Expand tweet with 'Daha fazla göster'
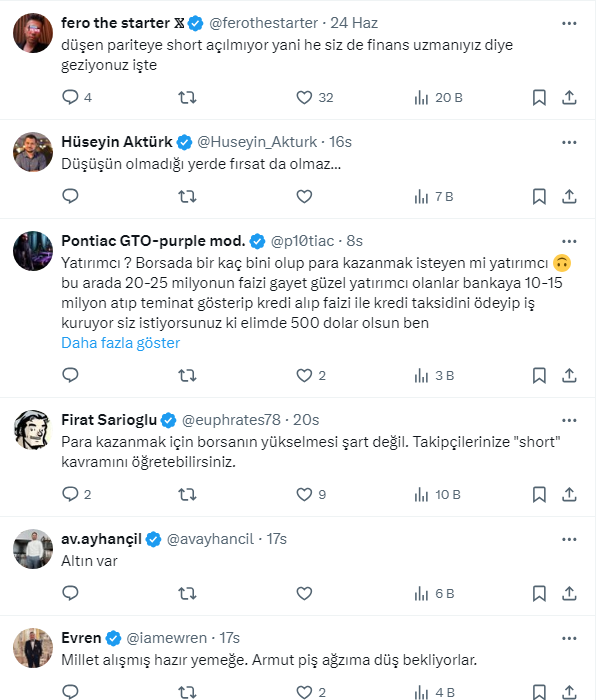Viewport: 612px width, 700px height. click(121, 343)
